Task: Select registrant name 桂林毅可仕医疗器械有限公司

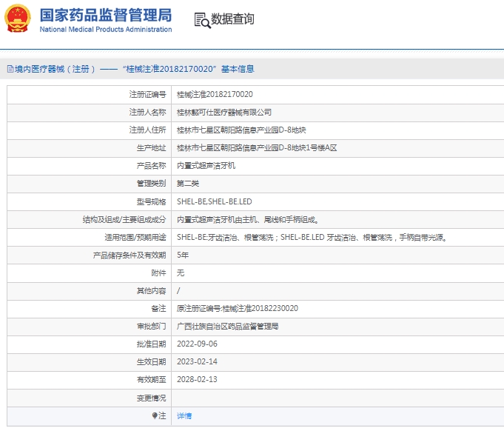Action: [x=224, y=113]
